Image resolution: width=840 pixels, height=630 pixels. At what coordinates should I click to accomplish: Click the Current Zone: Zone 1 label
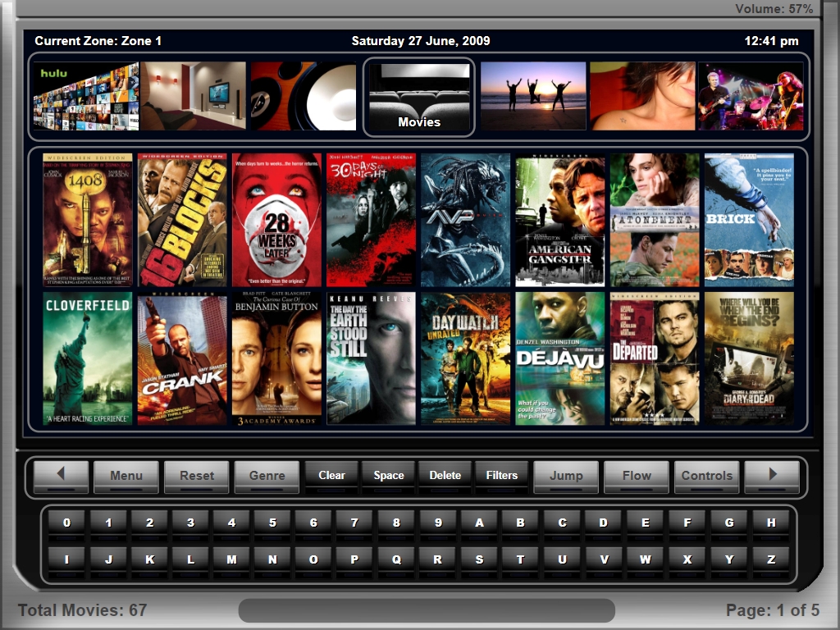(x=98, y=41)
